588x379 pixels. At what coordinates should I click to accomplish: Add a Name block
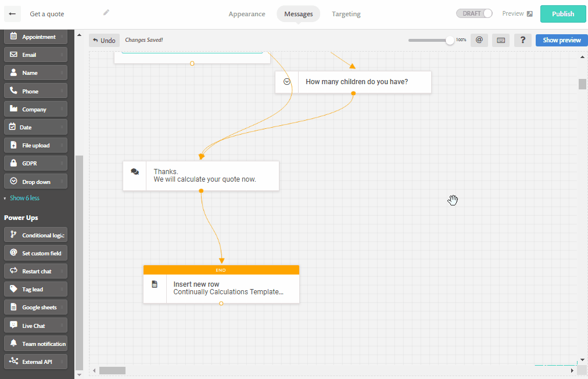[35, 73]
